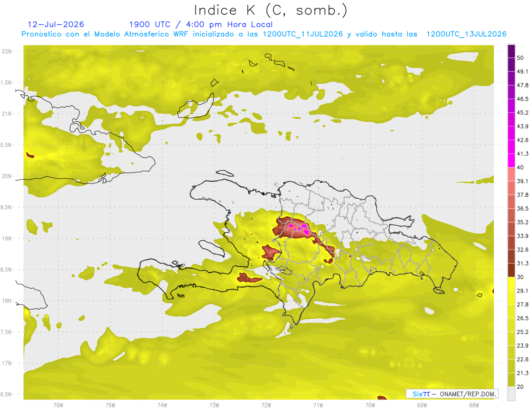Click the "69W" longitude label

click(x=422, y=405)
